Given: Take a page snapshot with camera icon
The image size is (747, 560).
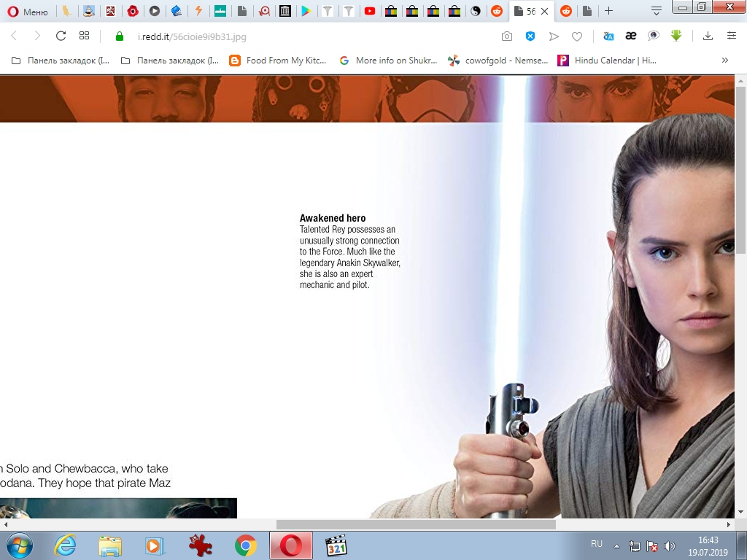Looking at the screenshot, I should (x=507, y=36).
